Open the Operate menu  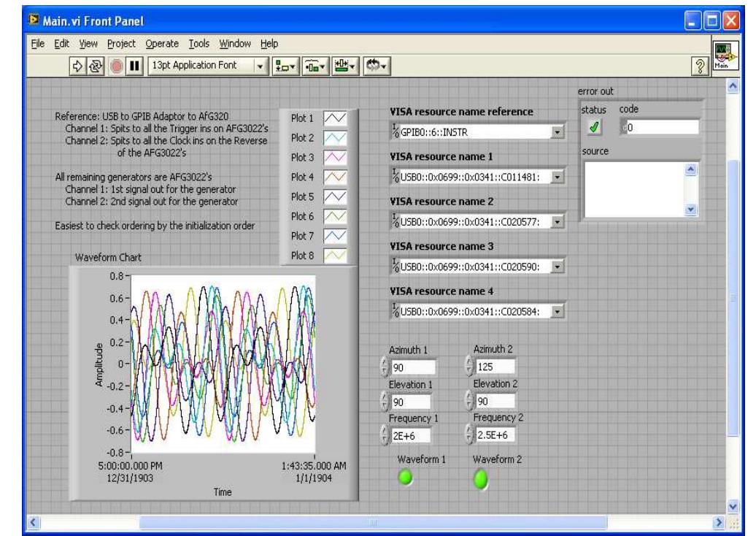(x=162, y=43)
